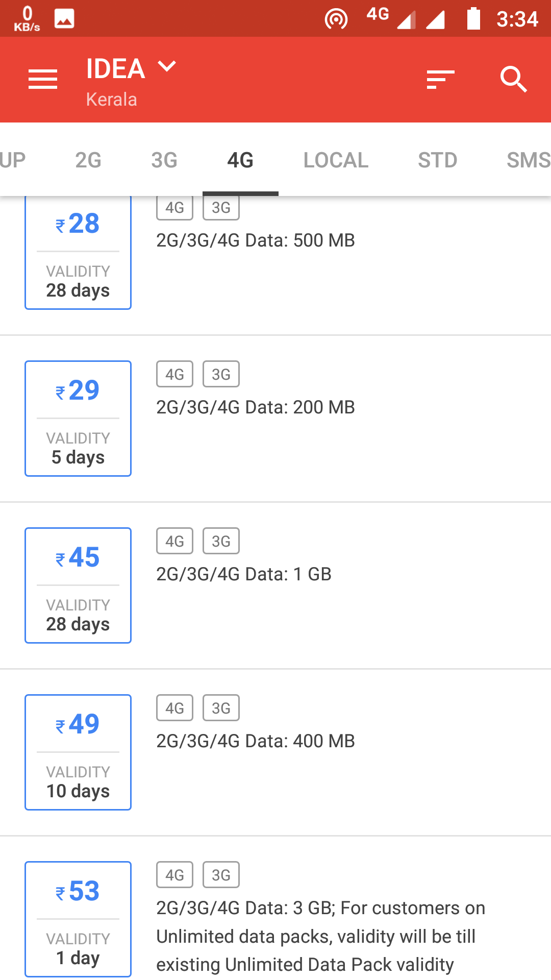Select the ₹45 1 GB plan

pyautogui.click(x=78, y=585)
